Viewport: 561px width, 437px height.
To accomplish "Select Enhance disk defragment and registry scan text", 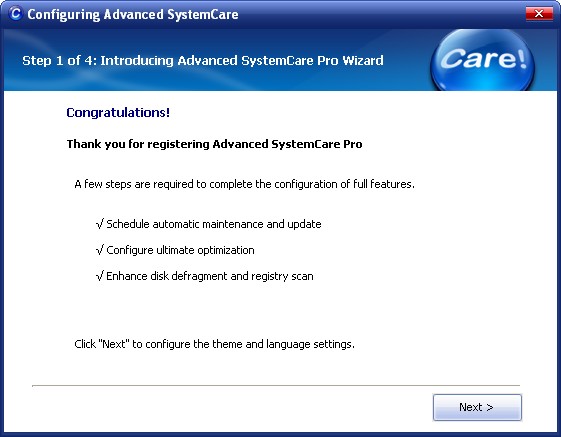I will [x=210, y=276].
